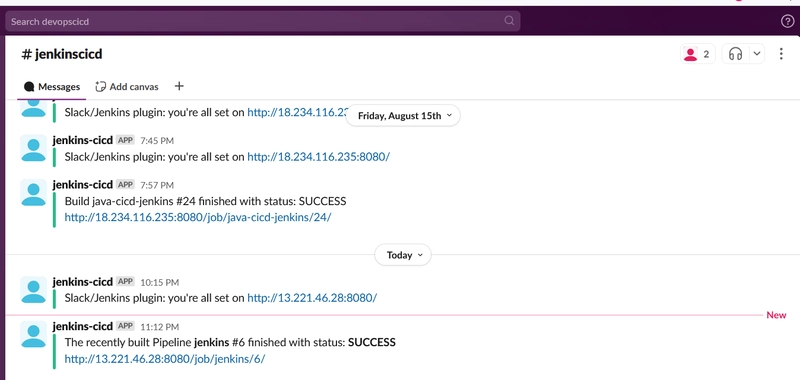Image resolution: width=800 pixels, height=380 pixels.
Task: Open the Today date dropdown
Action: click(403, 255)
